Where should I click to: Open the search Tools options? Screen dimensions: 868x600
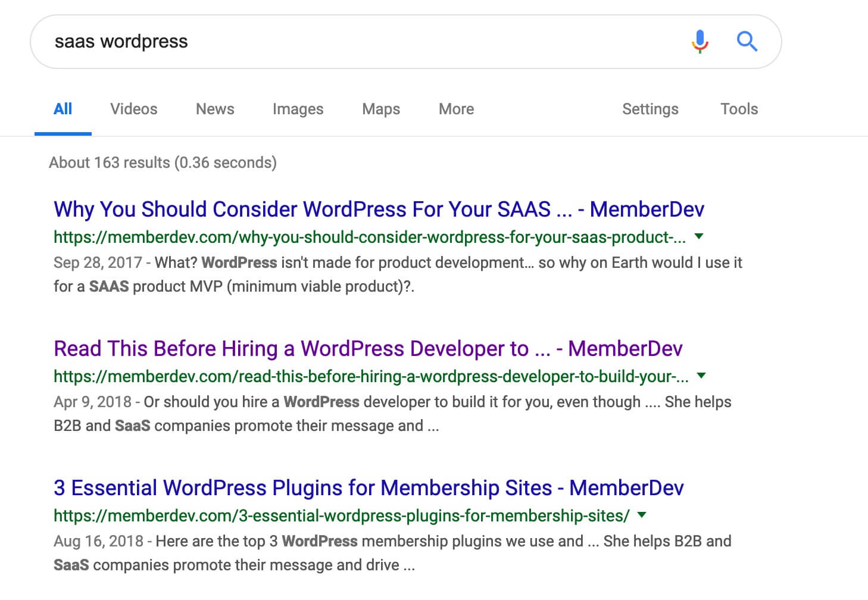(x=739, y=109)
